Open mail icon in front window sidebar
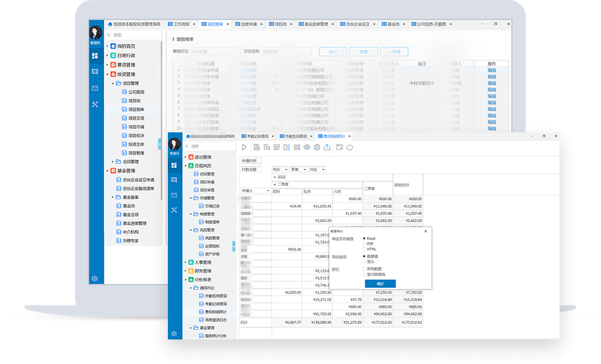This screenshot has width=601, height=364. pos(174,195)
